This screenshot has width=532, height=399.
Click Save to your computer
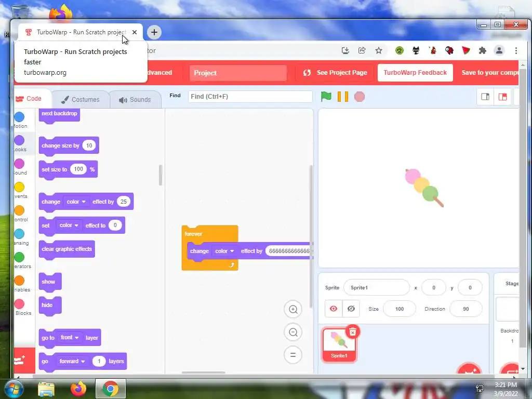(x=489, y=73)
